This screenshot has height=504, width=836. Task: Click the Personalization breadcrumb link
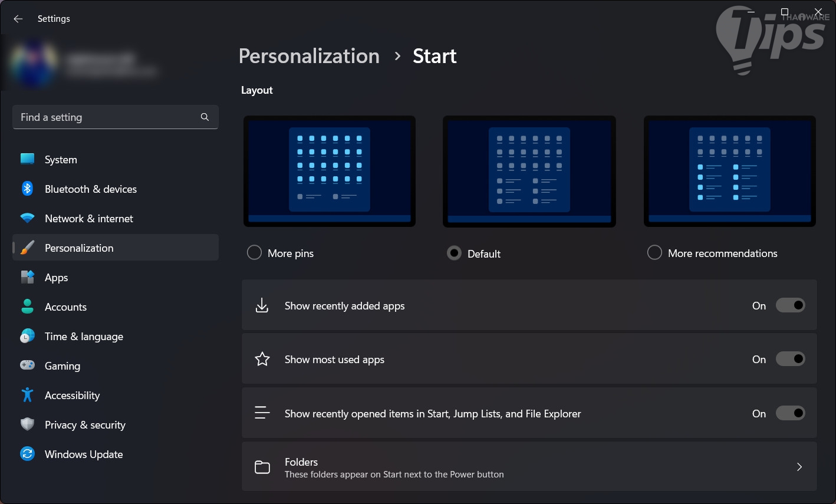309,56
